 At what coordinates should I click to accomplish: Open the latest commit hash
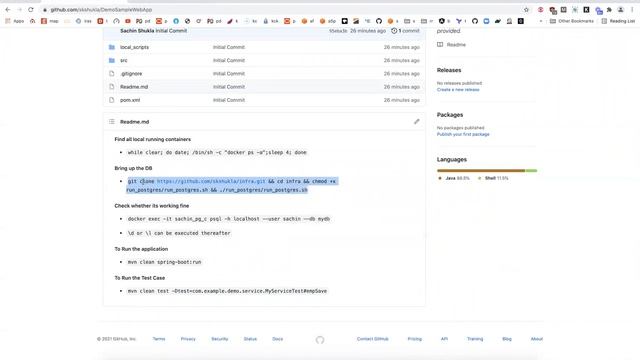(338, 31)
